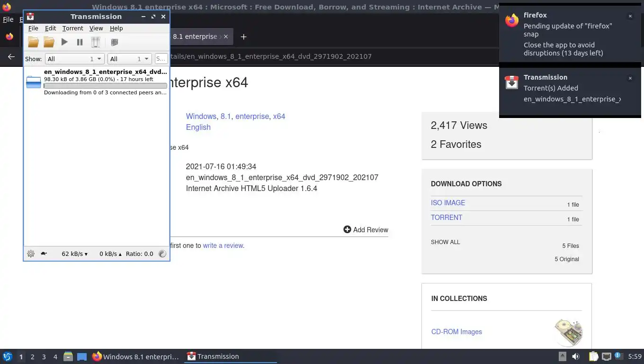Open the Transmission View menu
The width and height of the screenshot is (644, 364).
tap(96, 28)
